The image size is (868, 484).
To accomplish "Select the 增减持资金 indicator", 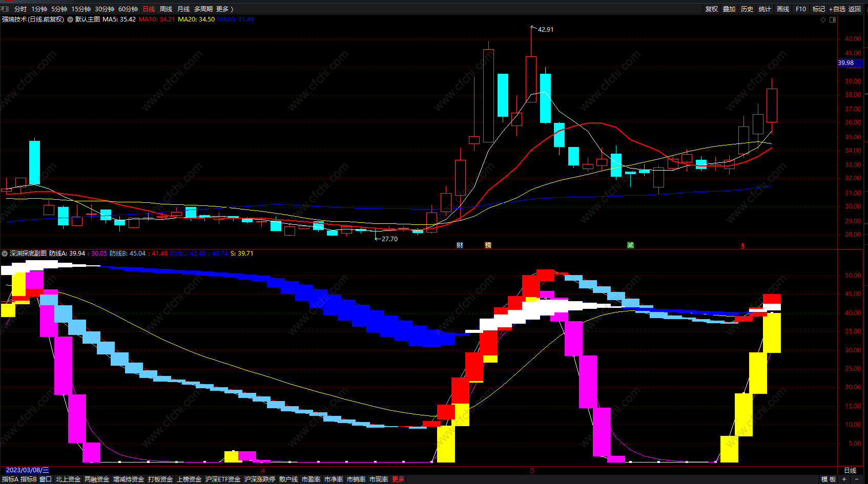I will (x=129, y=479).
